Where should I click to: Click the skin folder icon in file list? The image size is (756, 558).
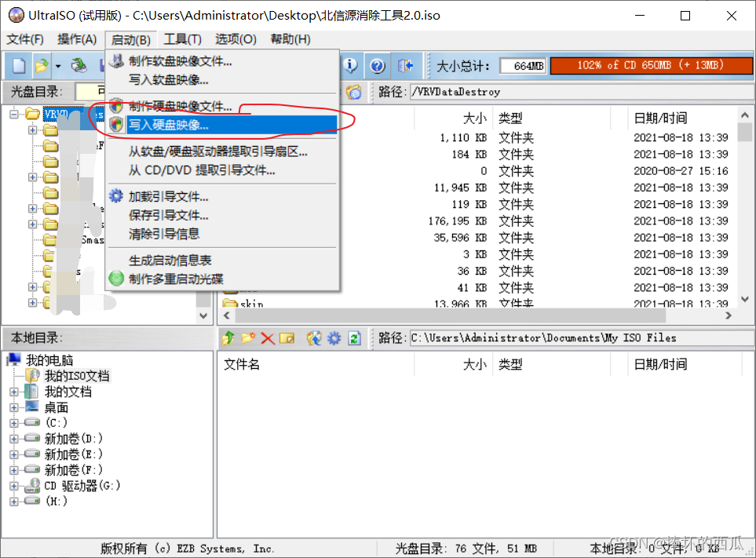230,304
